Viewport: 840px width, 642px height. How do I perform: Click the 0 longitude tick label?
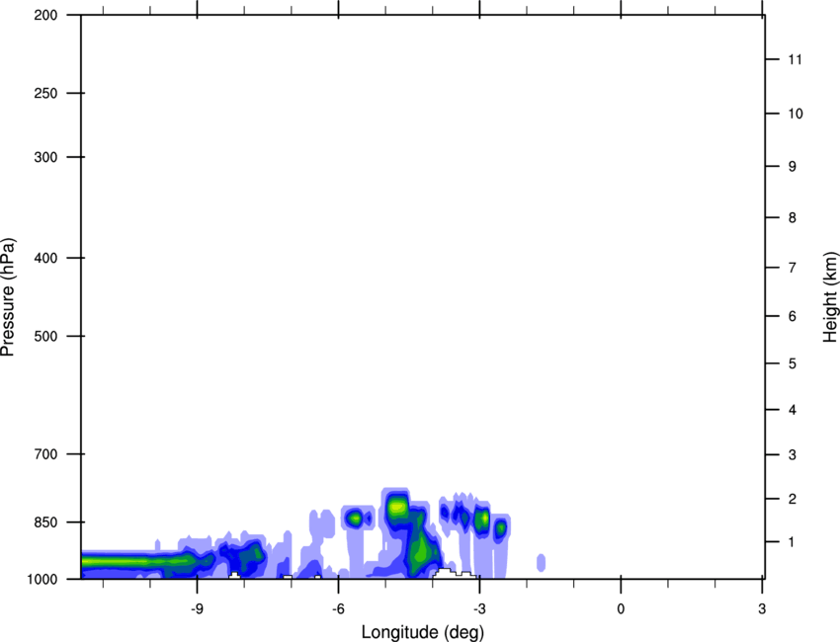pyautogui.click(x=621, y=607)
